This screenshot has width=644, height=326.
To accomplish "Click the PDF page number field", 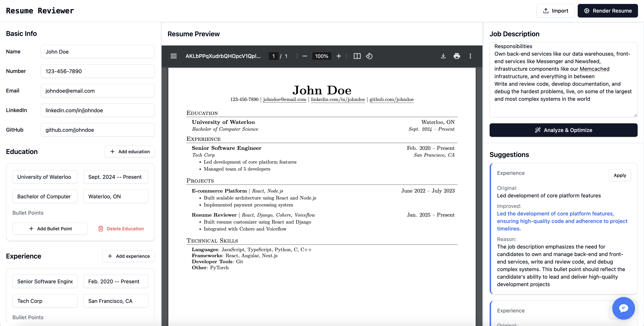I will click(x=273, y=56).
